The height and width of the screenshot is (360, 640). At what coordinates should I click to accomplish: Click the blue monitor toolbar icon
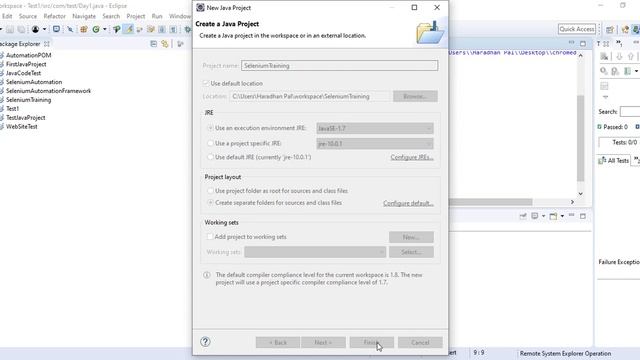(x=56, y=29)
